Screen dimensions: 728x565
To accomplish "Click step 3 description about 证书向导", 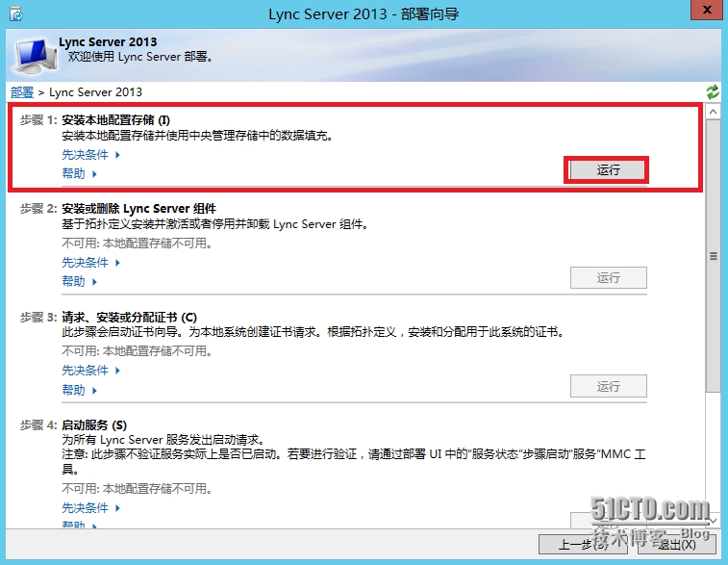I will click(x=314, y=332).
